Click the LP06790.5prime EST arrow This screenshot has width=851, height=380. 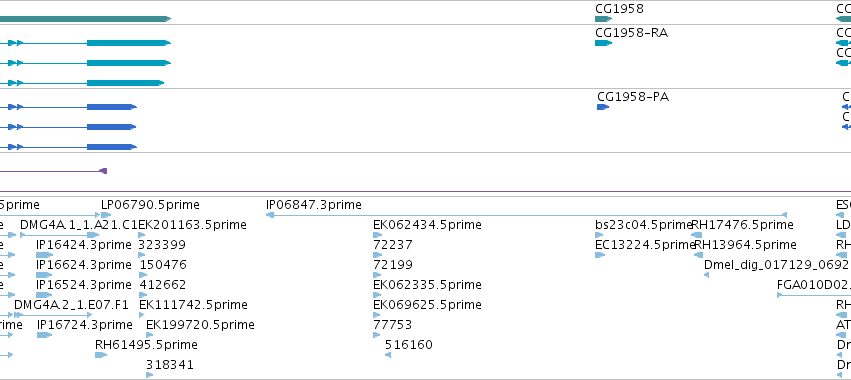pos(106,215)
